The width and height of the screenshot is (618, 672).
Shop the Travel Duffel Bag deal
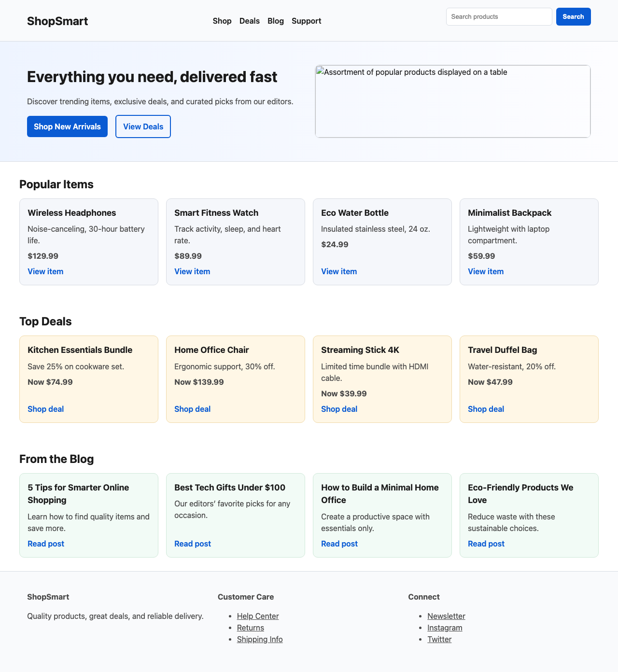pos(486,409)
